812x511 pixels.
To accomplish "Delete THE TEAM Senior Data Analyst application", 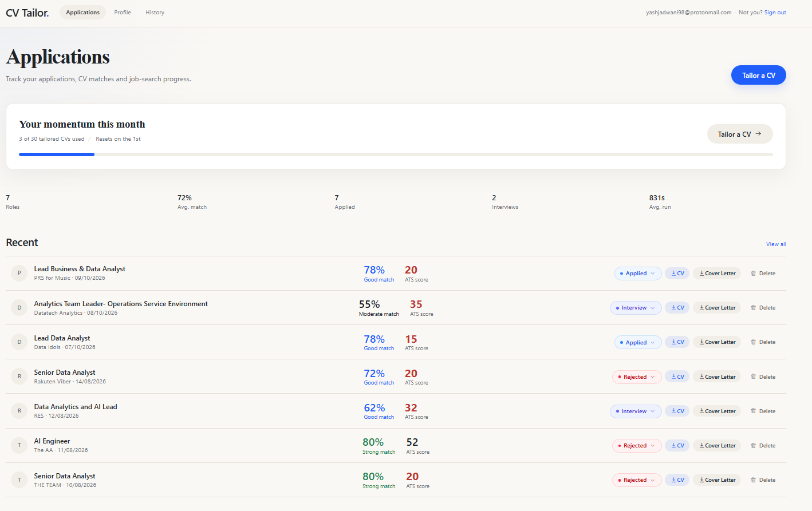I will coord(763,480).
